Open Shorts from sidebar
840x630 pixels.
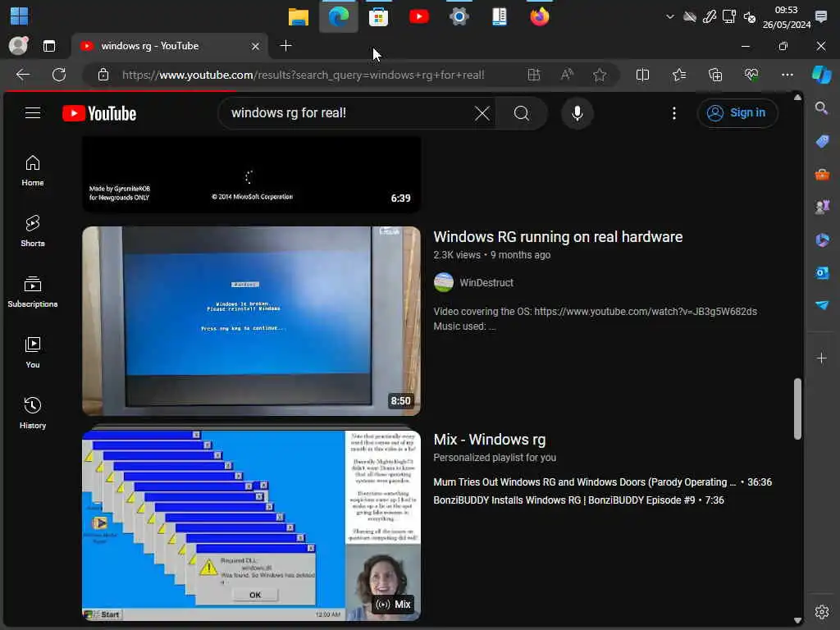[33, 231]
